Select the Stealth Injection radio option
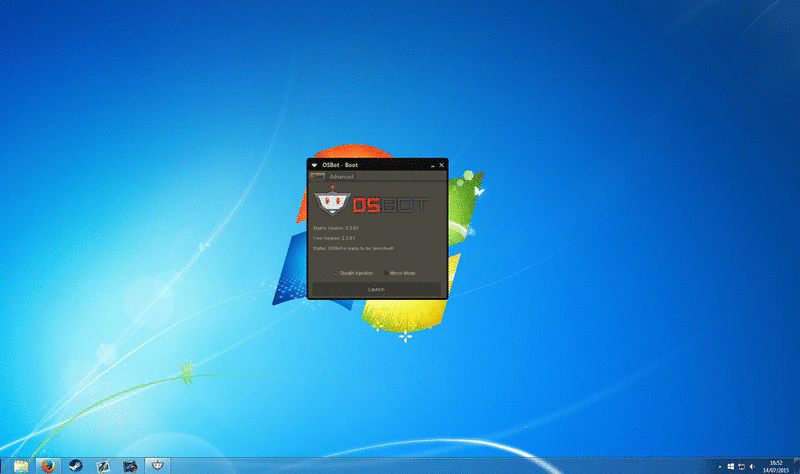The height and width of the screenshot is (474, 800). 354,273
